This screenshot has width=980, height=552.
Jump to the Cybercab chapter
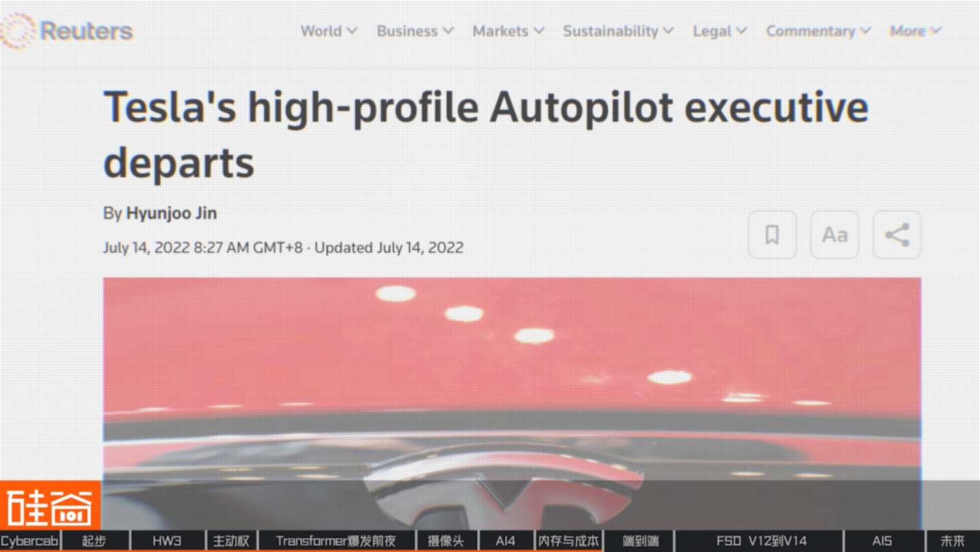[x=30, y=541]
